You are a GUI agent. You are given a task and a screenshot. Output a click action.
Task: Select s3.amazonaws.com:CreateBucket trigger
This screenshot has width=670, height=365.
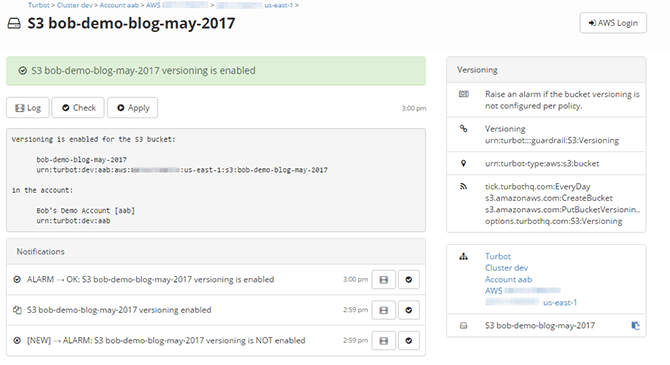[x=549, y=198]
